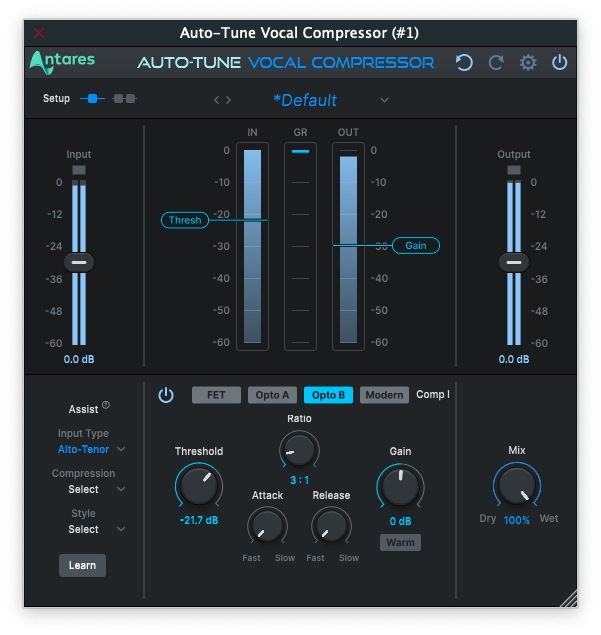Go to the previous preset arrow
Viewport: 601px width, 635px height.
coord(217,100)
